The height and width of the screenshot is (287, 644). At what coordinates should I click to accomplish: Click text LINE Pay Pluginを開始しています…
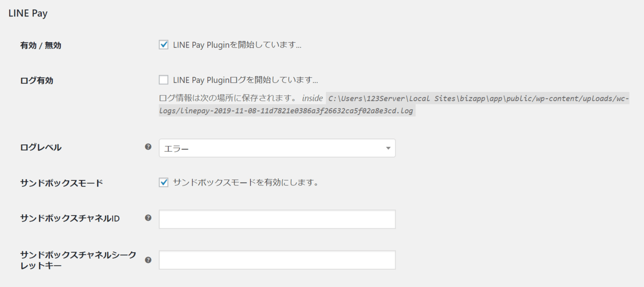pos(237,45)
